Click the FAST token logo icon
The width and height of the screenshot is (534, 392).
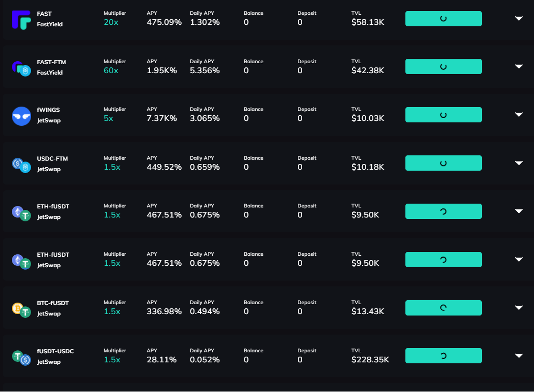click(21, 19)
